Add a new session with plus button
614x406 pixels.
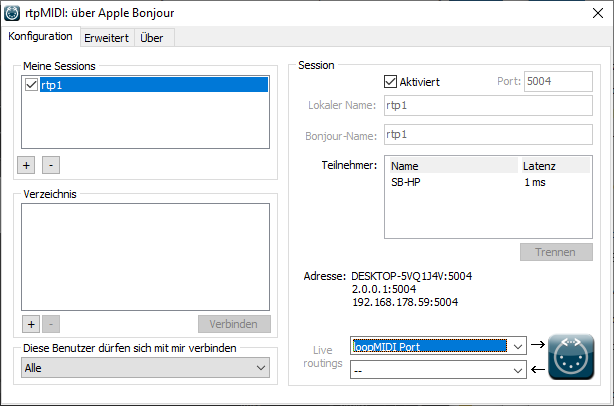pos(30,163)
